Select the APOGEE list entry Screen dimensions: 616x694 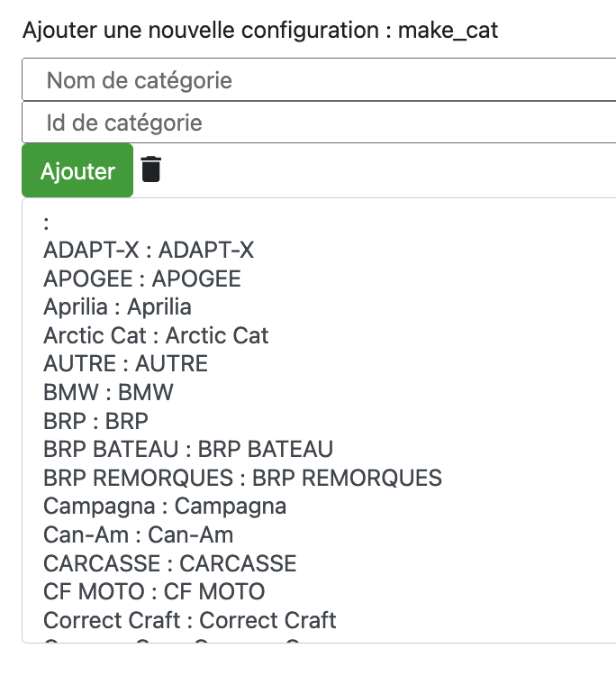(x=142, y=279)
